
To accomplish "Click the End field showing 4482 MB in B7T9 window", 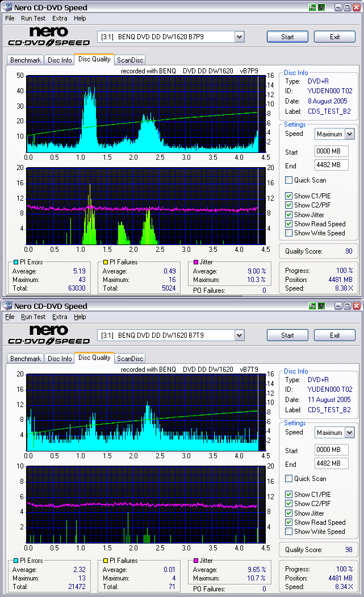I will click(331, 463).
